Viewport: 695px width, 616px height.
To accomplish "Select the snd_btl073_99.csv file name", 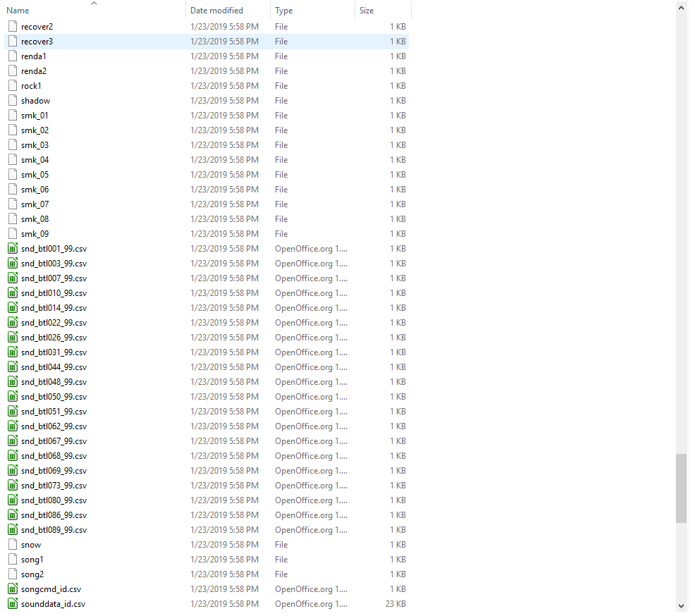I will [54, 486].
